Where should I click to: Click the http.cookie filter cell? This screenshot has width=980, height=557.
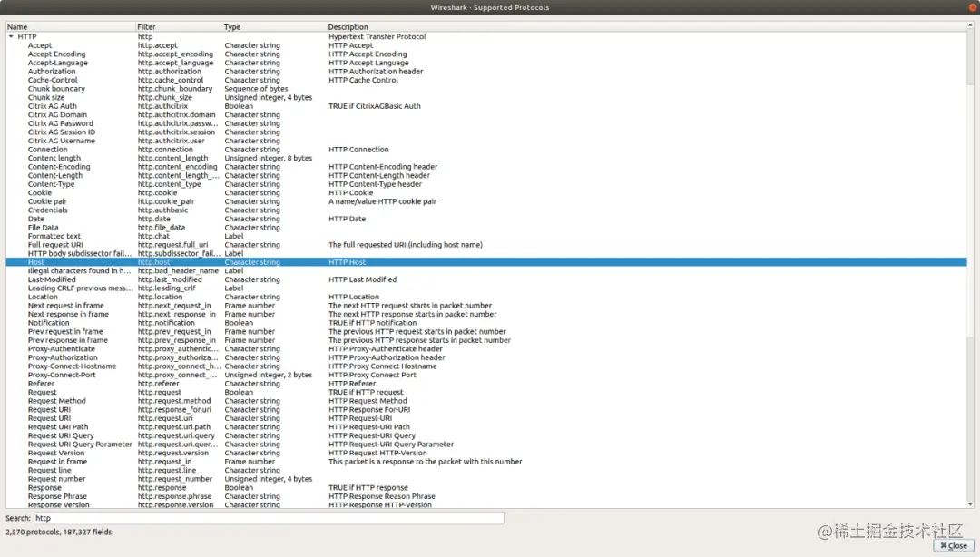[x=158, y=193]
